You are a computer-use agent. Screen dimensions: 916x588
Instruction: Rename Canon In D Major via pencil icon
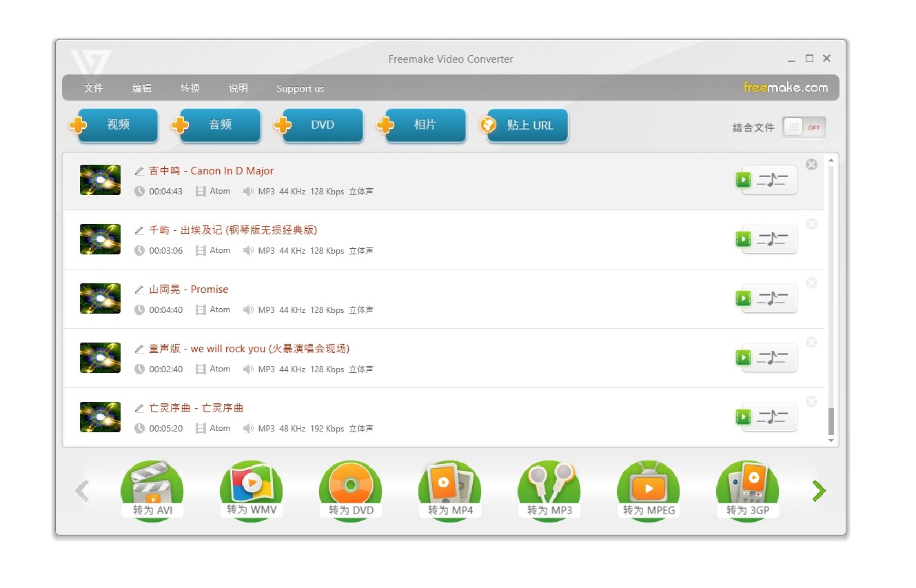pyautogui.click(x=139, y=171)
